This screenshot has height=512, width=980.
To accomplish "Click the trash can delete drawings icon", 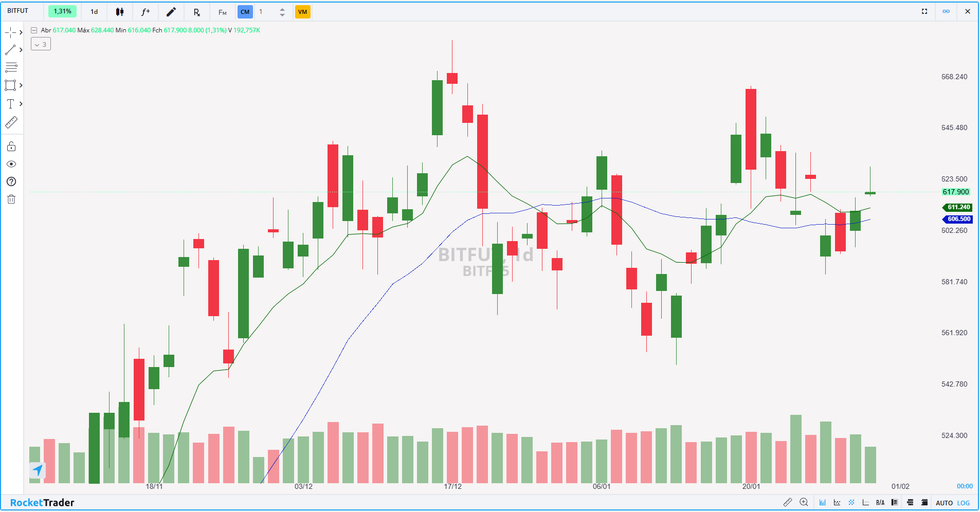I will (11, 199).
